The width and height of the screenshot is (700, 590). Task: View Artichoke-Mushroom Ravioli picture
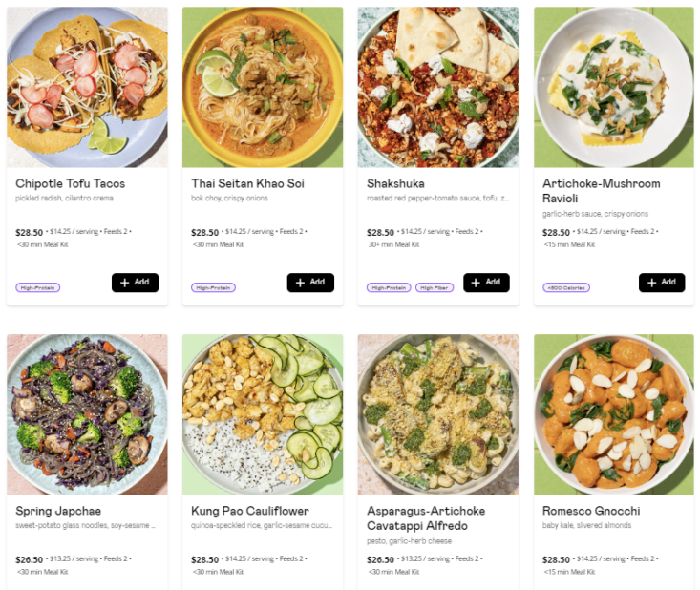(x=614, y=88)
